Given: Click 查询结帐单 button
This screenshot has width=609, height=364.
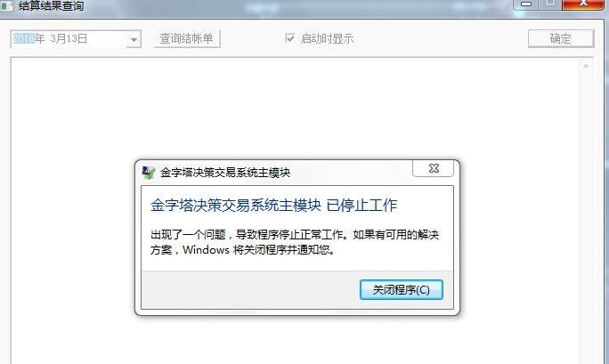Looking at the screenshot, I should [x=187, y=38].
